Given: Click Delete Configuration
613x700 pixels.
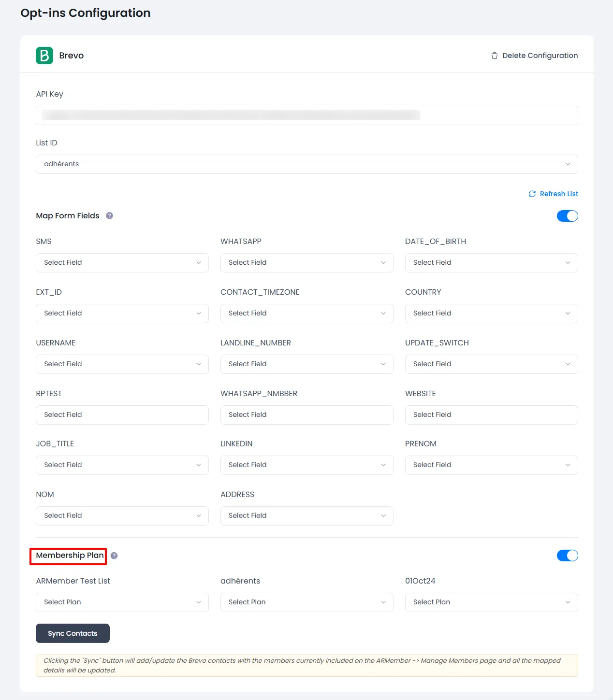Looking at the screenshot, I should click(540, 56).
